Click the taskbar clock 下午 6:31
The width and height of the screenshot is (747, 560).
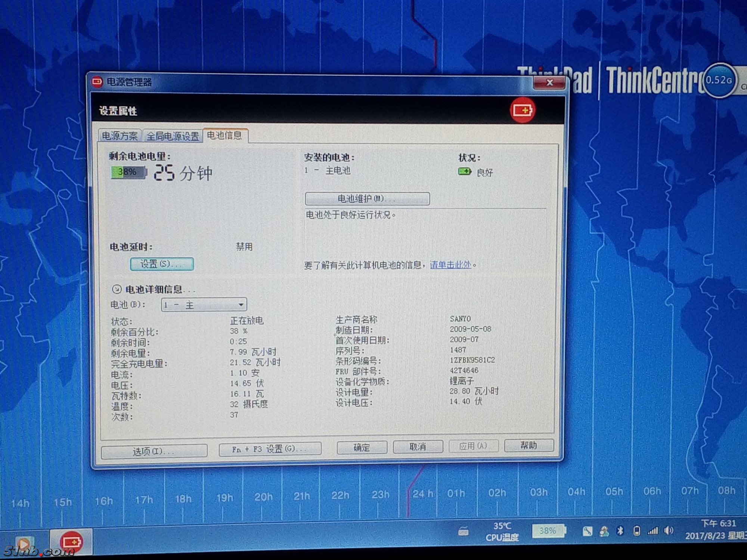click(718, 523)
